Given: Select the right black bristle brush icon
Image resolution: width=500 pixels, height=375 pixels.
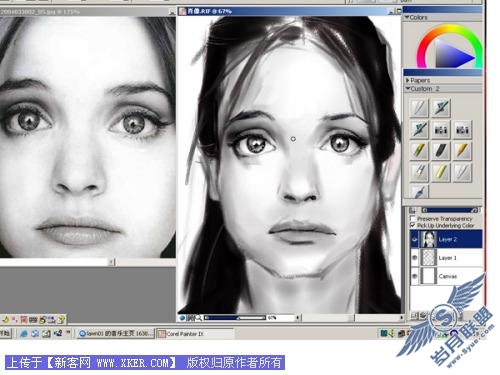Looking at the screenshot, I should (462, 129).
